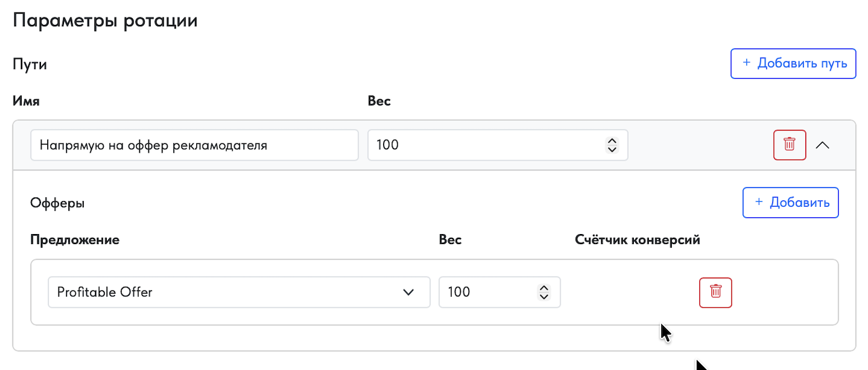Delete the Profitable Offer row via trash icon
868x370 pixels.
(715, 292)
